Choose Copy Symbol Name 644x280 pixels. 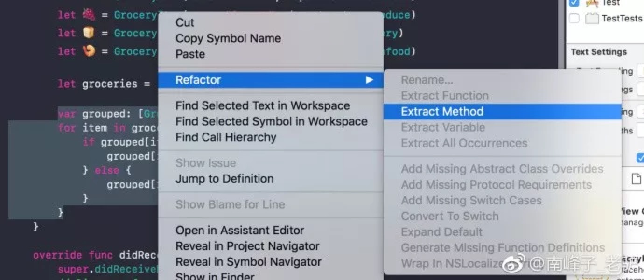point(228,38)
